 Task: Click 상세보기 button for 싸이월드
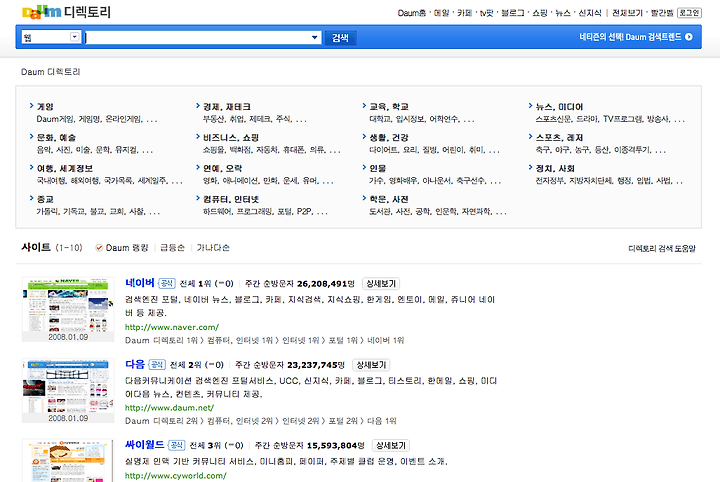(391, 445)
